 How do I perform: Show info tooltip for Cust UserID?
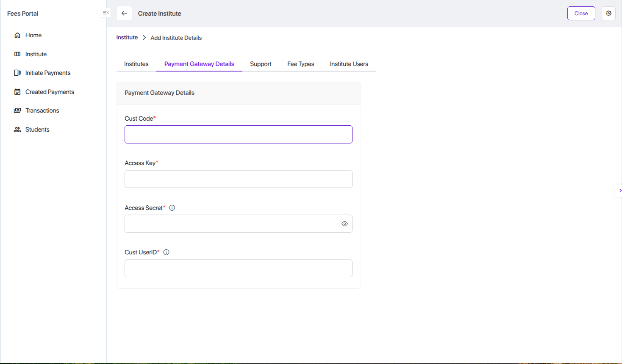click(x=166, y=252)
